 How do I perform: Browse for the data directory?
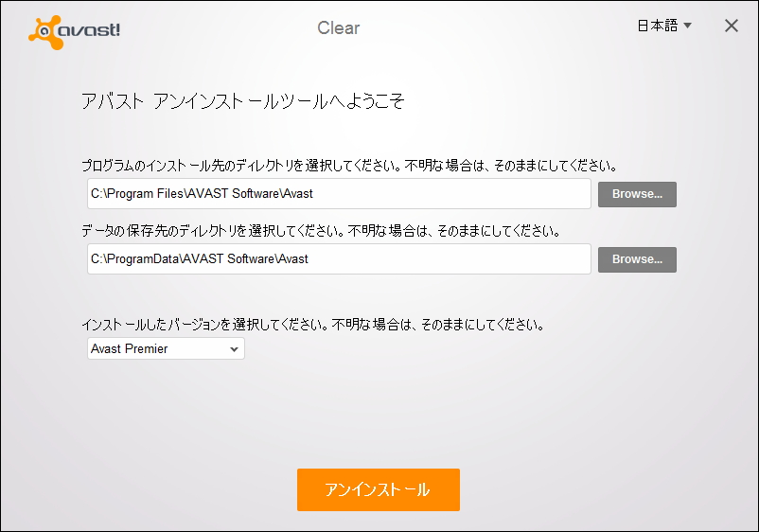[x=637, y=259]
